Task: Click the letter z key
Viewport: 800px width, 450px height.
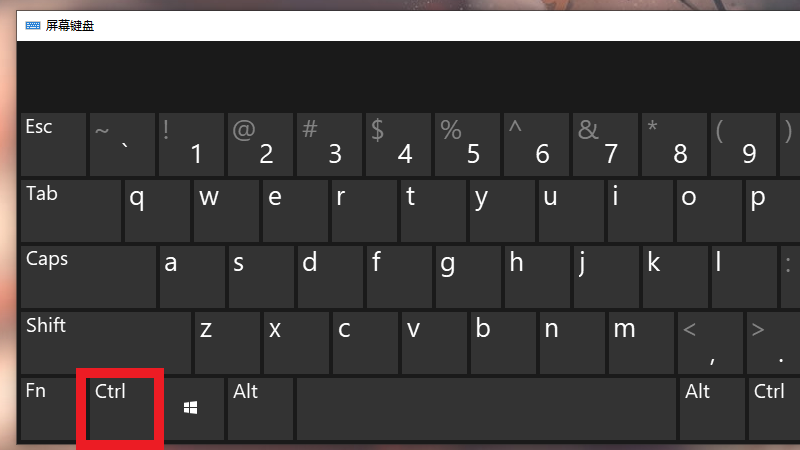Action: point(227,343)
